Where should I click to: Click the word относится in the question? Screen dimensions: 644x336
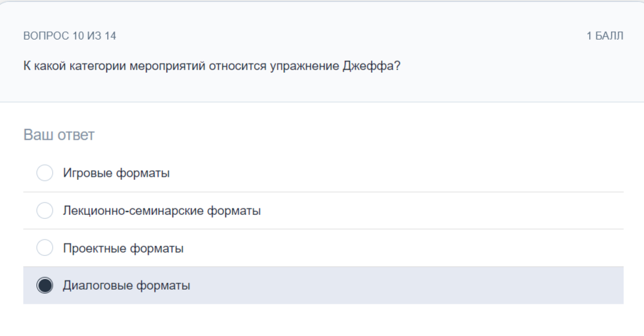point(238,66)
